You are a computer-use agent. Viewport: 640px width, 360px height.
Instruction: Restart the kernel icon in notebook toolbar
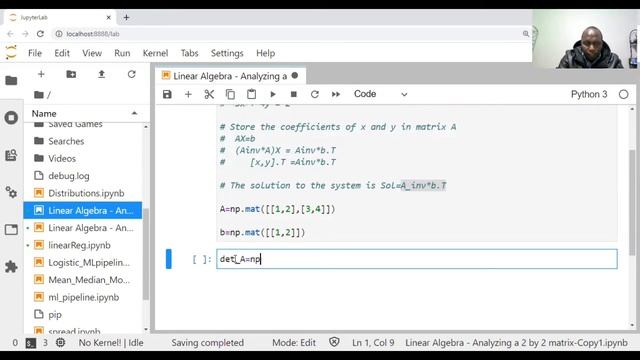[315, 94]
